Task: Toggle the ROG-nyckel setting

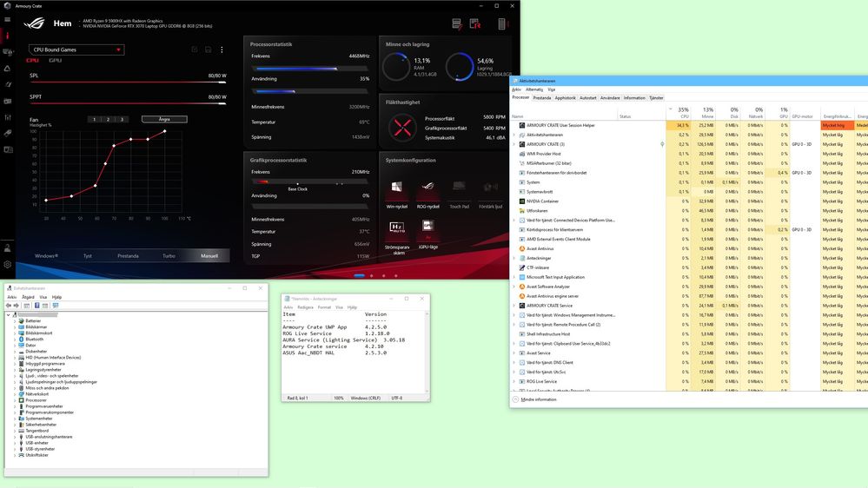Action: 427,194
